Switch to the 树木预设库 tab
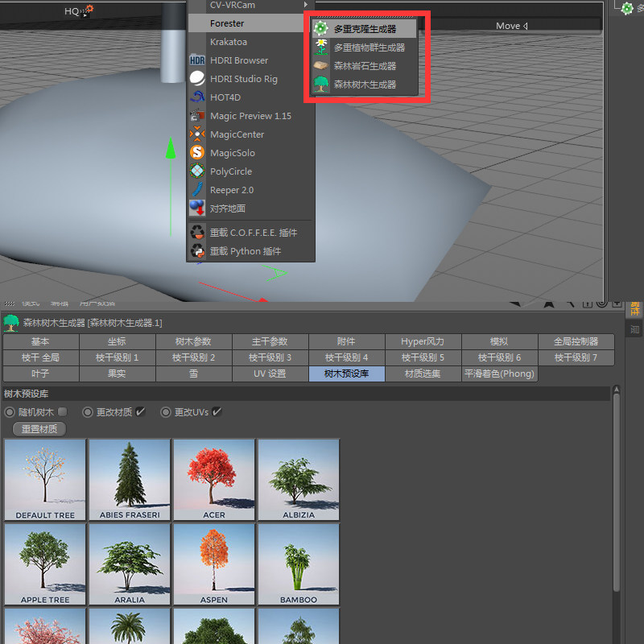Image resolution: width=644 pixels, height=644 pixels. click(x=346, y=374)
